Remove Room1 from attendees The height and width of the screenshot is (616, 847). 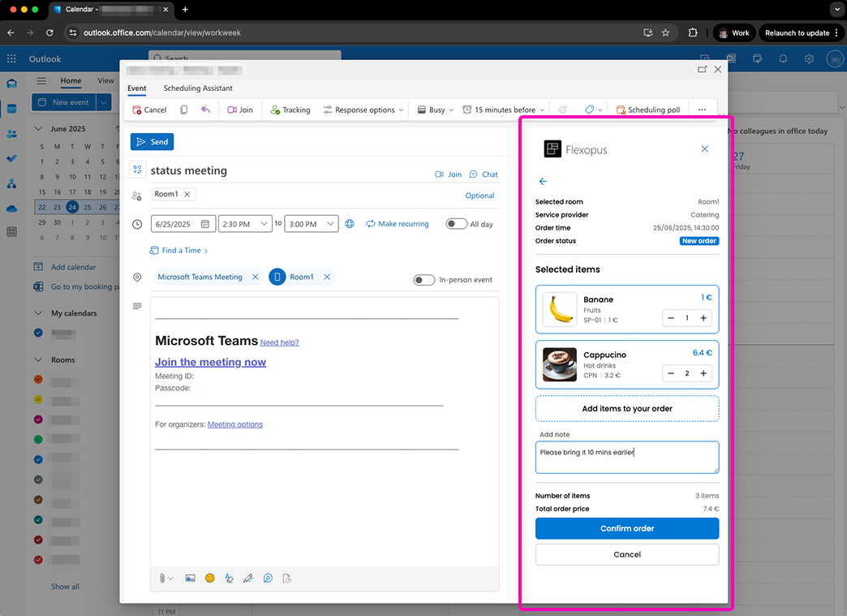click(187, 194)
